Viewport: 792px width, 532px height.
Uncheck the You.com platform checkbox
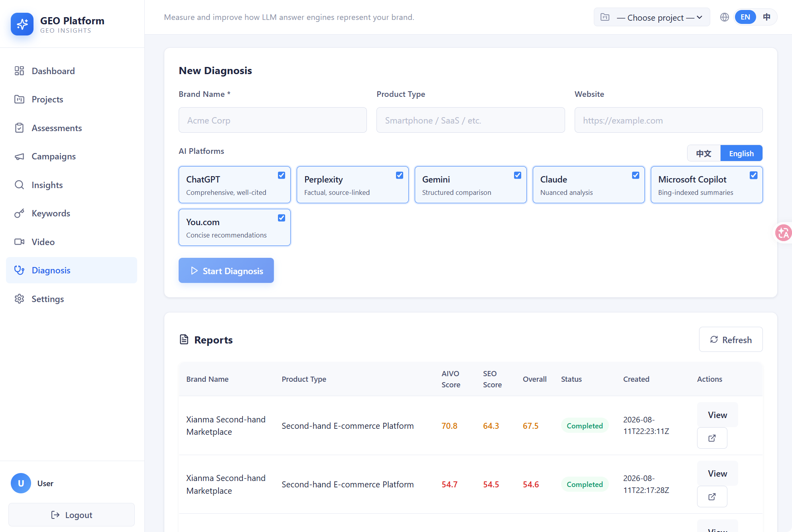(282, 218)
